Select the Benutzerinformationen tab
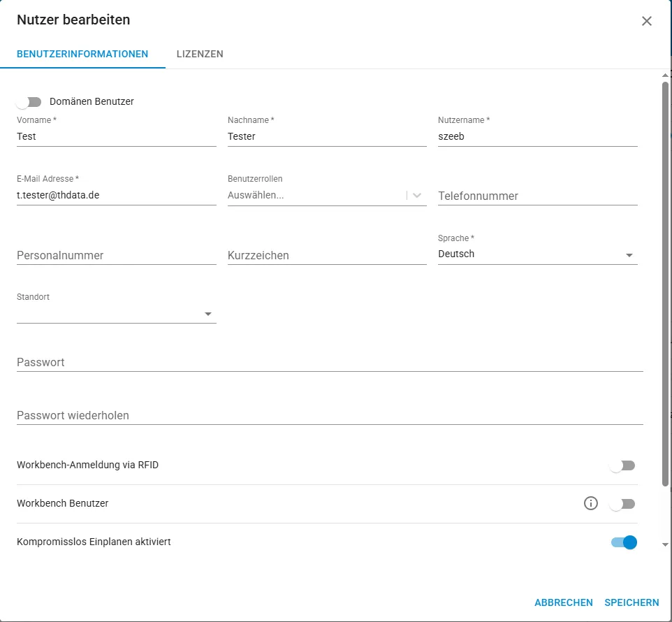The height and width of the screenshot is (622, 672). tap(82, 54)
